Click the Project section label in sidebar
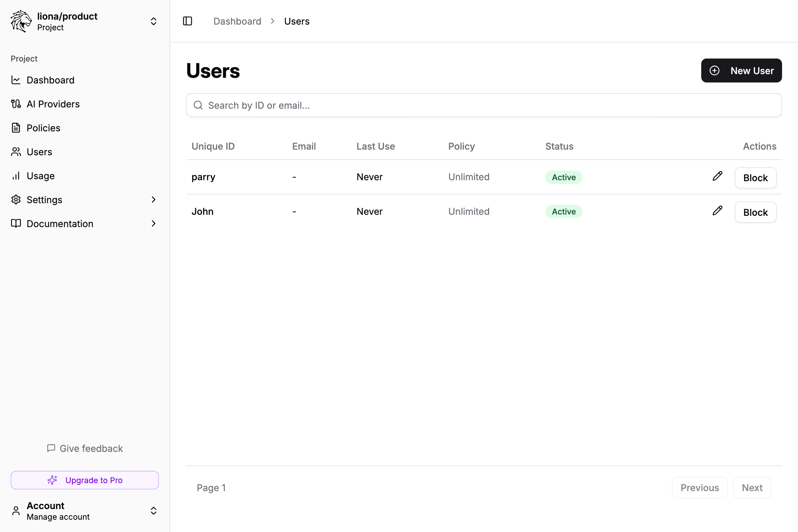Viewport: 798px width, 532px height. 24,59
